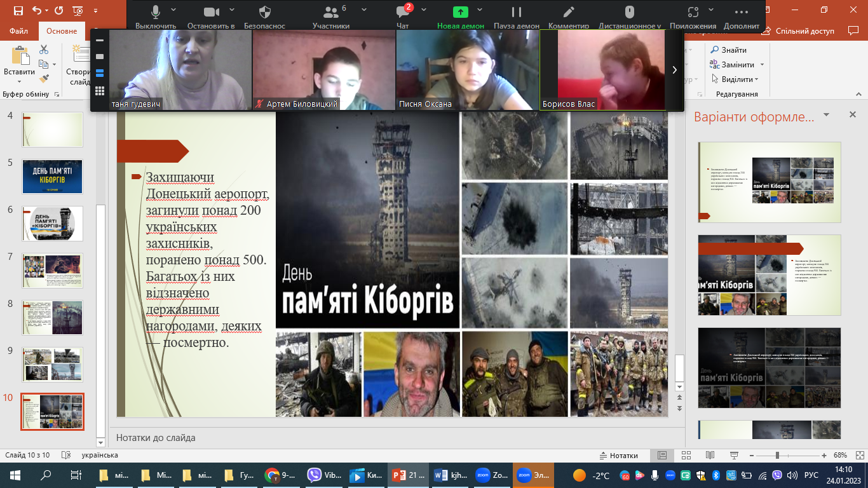Switch Zoom panel to active speaker strip view
Image resolution: width=868 pixels, height=488 pixels.
100,74
